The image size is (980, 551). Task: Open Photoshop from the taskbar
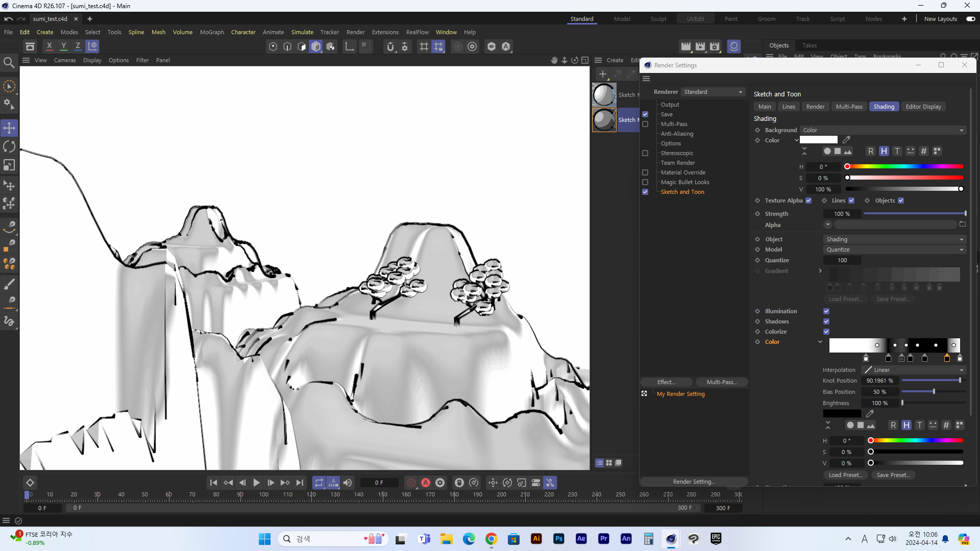(x=559, y=539)
